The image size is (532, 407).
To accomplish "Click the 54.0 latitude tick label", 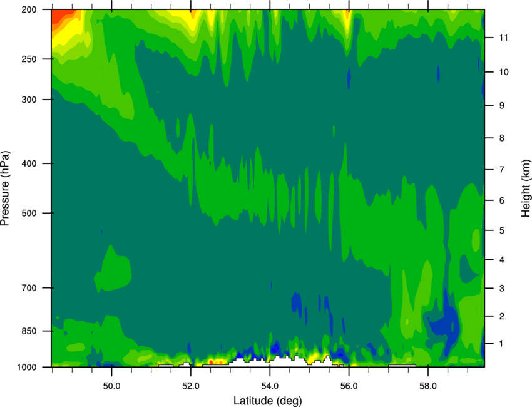I will point(270,386).
